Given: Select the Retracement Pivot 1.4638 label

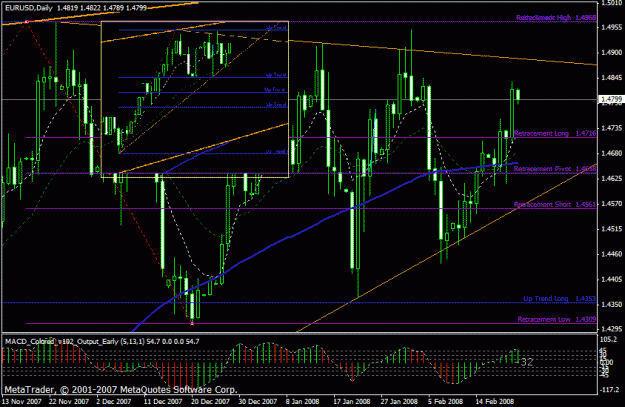Looking at the screenshot, I should pyautogui.click(x=555, y=169).
